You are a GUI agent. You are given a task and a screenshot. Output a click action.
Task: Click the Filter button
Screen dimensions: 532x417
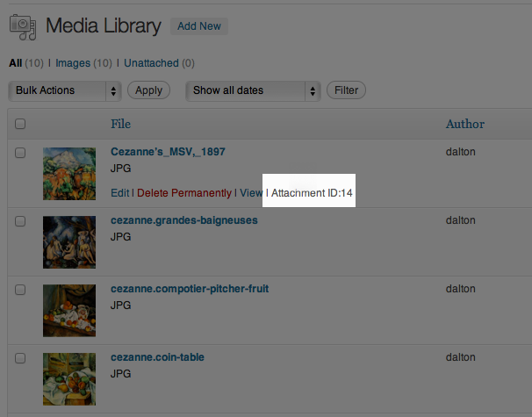[346, 90]
